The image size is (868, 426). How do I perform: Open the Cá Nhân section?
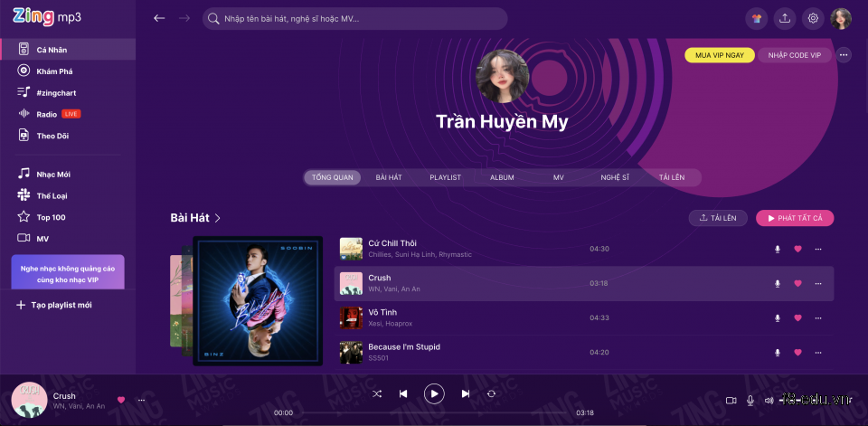[68, 50]
